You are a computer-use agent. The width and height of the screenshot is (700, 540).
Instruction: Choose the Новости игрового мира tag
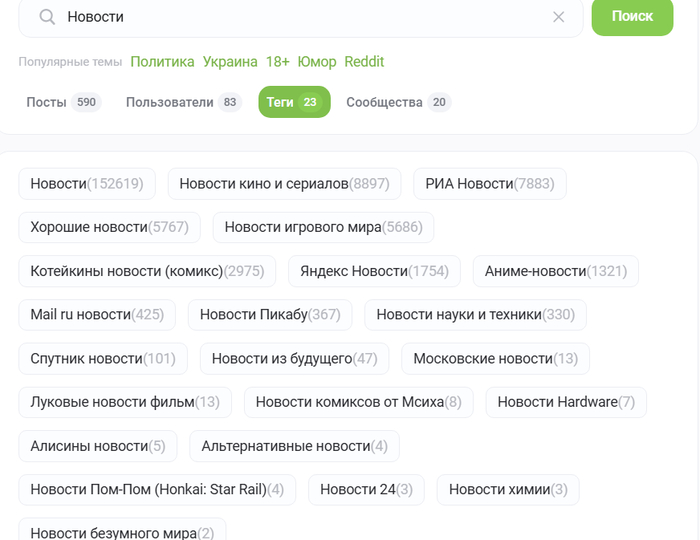pyautogui.click(x=323, y=227)
